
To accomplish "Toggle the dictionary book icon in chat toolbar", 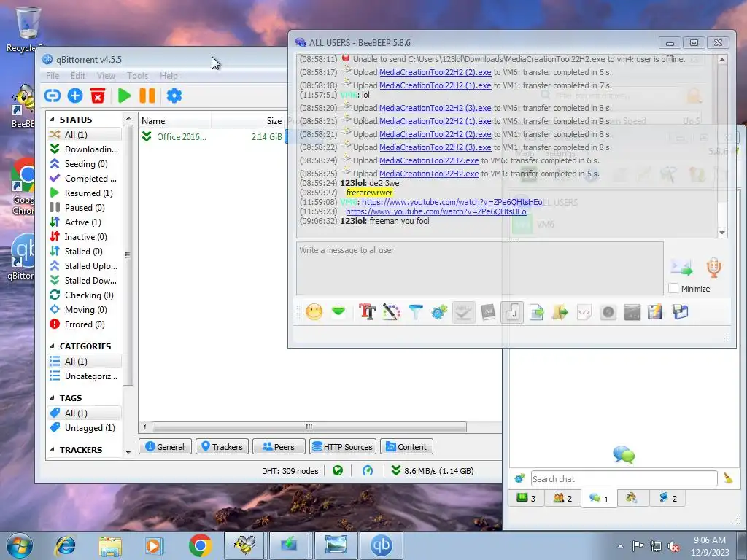I will coord(488,312).
